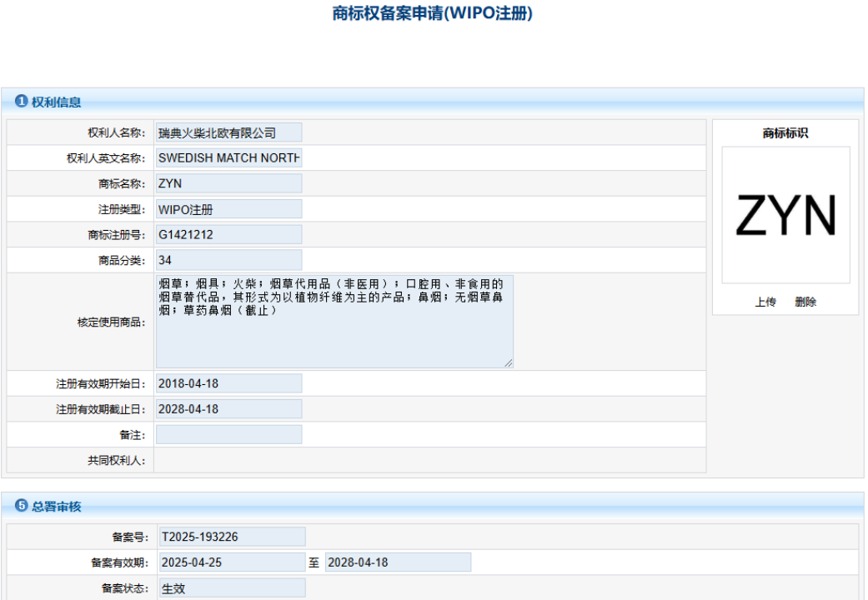The height and width of the screenshot is (600, 868).
Task: Click the 备案状态 field showing 生效
Action: pyautogui.click(x=232, y=588)
